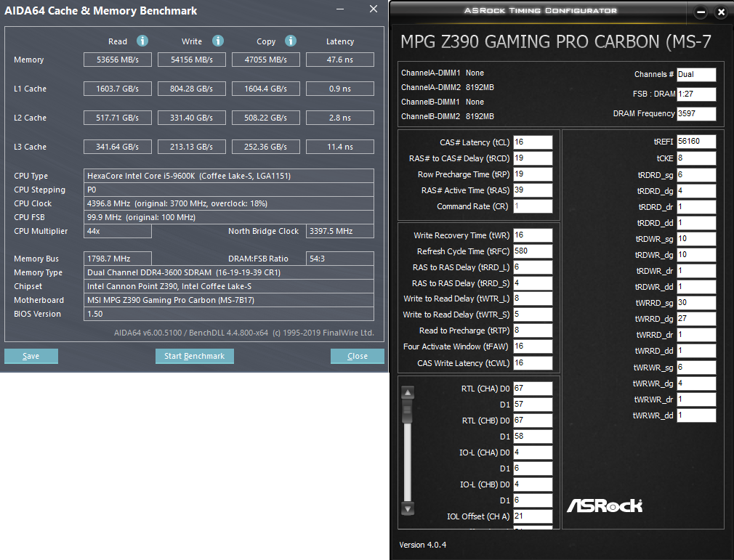Click the Start Benchmark button
The width and height of the screenshot is (734, 560).
pos(194,356)
